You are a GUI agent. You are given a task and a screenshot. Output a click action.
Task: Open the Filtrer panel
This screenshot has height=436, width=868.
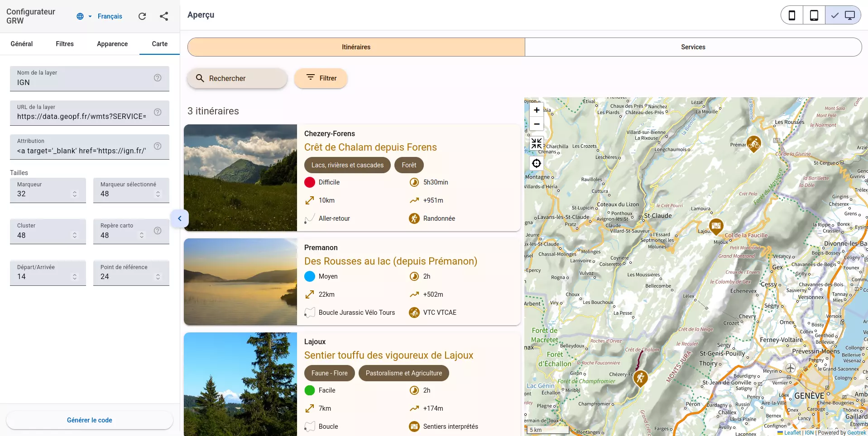[321, 78]
